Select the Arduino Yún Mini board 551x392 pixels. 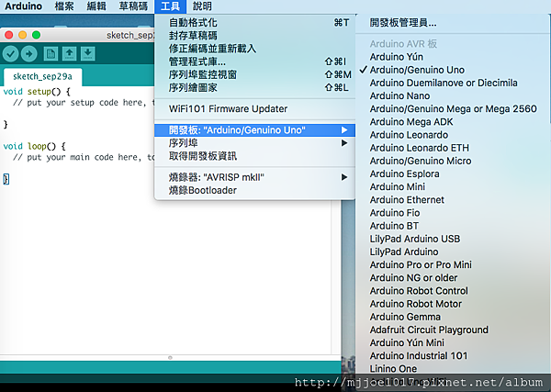pos(453,342)
